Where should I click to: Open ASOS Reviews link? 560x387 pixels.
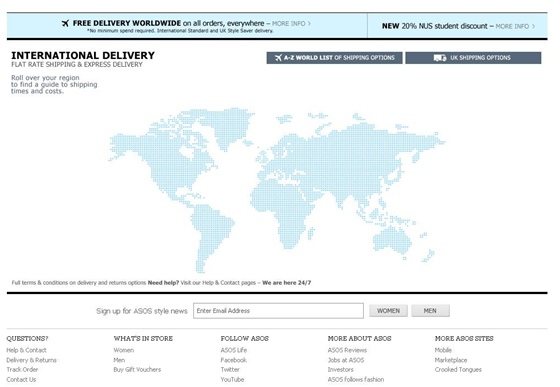click(x=347, y=350)
